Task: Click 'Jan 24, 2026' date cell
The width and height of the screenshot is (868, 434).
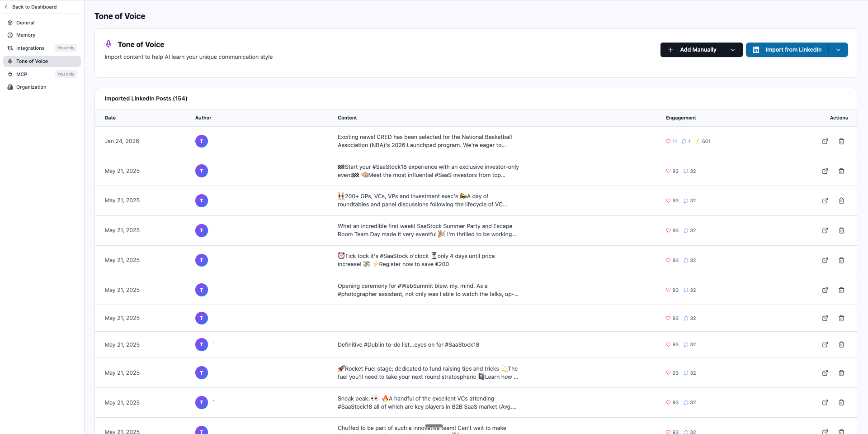Action: pos(122,141)
